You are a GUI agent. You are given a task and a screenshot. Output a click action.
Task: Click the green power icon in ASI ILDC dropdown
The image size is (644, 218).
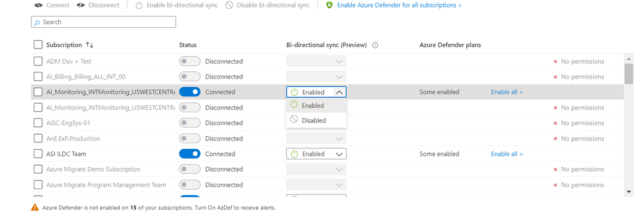point(294,154)
